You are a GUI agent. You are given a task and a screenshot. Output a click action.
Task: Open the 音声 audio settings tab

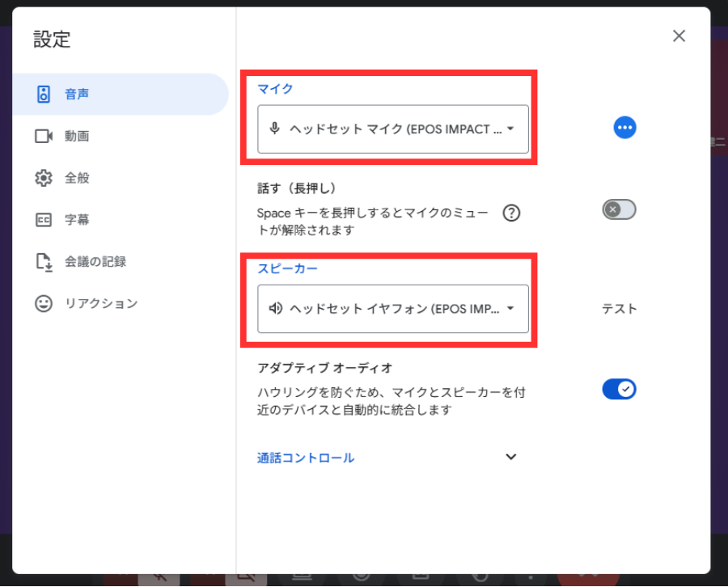point(120,95)
